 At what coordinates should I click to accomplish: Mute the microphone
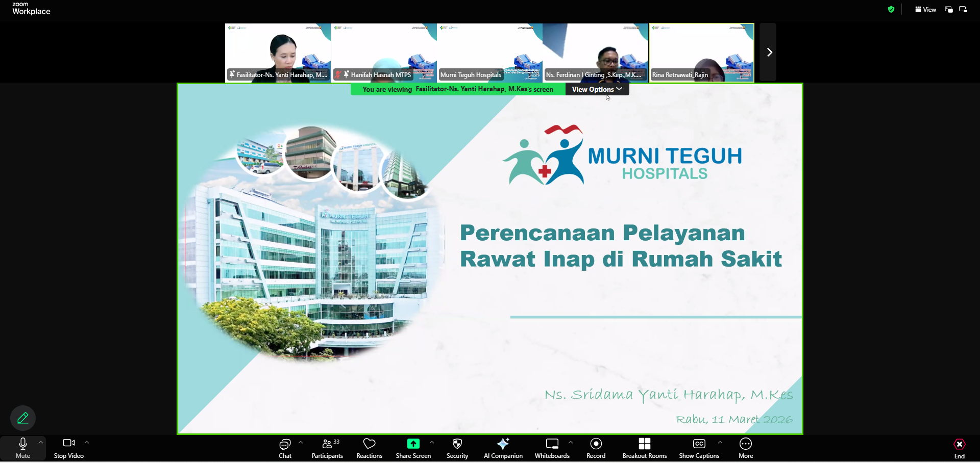tap(23, 448)
